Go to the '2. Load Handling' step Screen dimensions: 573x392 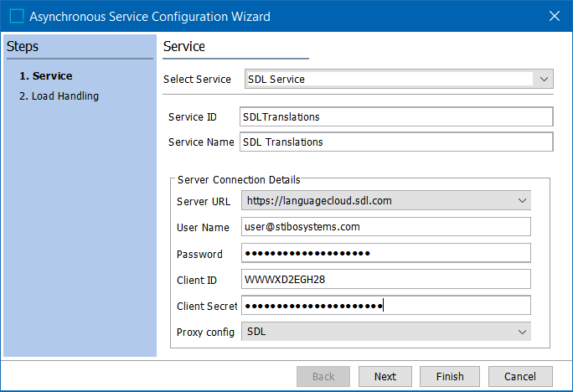coord(59,96)
